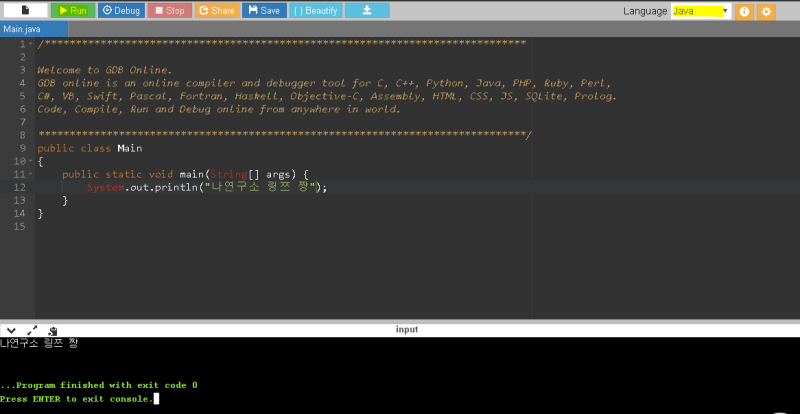800x414 pixels.
Task: Collapse the console with chevron icon
Action: [11, 330]
